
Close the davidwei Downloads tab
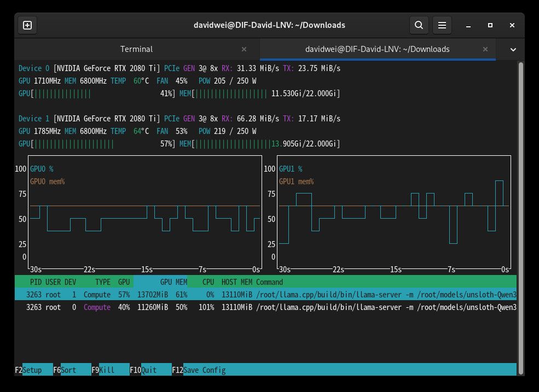pos(485,49)
